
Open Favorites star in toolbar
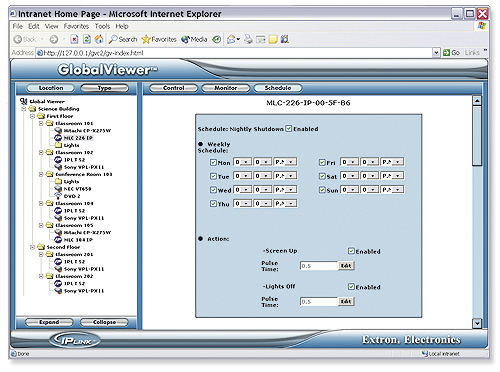[159, 39]
